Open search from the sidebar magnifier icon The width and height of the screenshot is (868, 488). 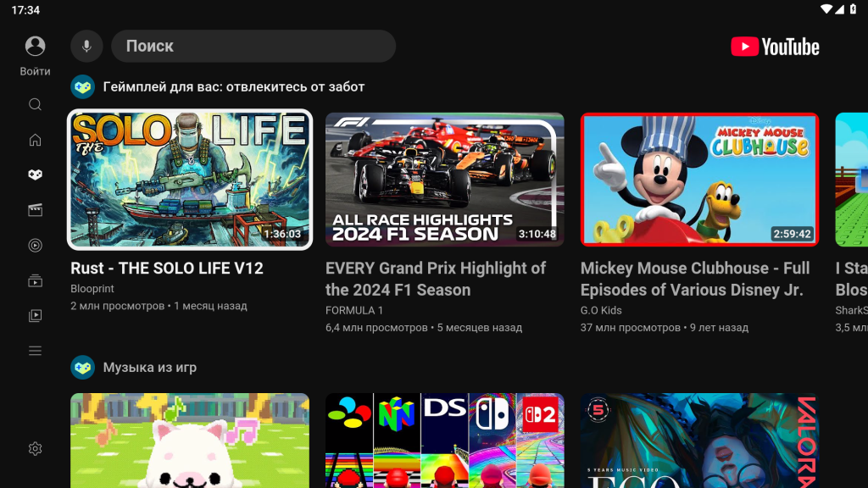pyautogui.click(x=35, y=104)
